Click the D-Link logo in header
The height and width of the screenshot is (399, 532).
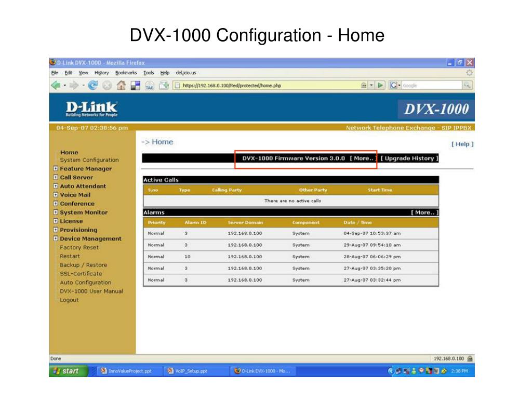pos(91,109)
